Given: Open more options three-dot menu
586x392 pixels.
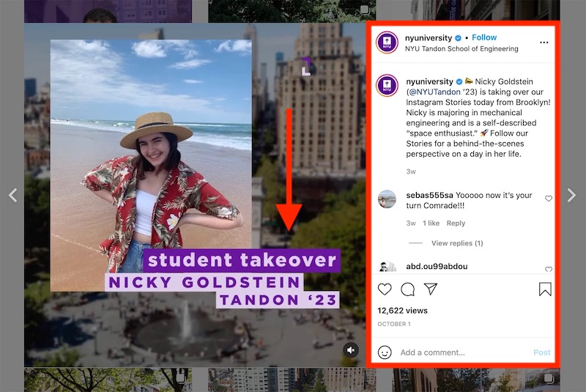Looking at the screenshot, I should 544,42.
